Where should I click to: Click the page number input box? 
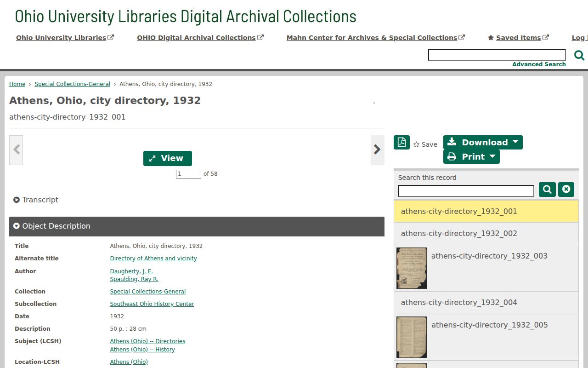188,174
